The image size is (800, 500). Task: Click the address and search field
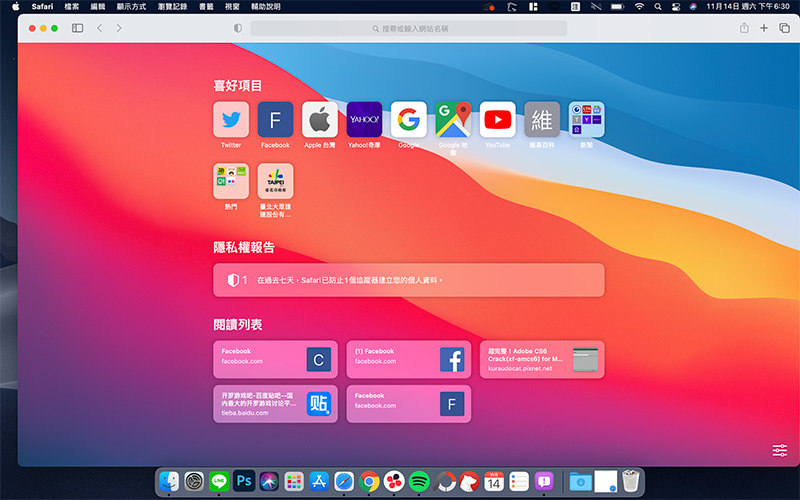[408, 28]
